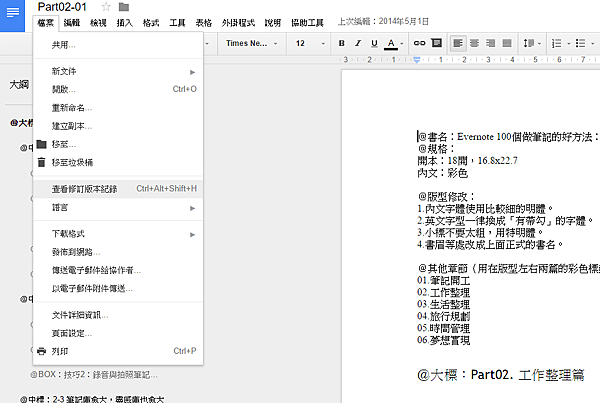This screenshot has height=403, width=600.
Task: Choose 移至 with the folder icon
Action: [x=118, y=144]
